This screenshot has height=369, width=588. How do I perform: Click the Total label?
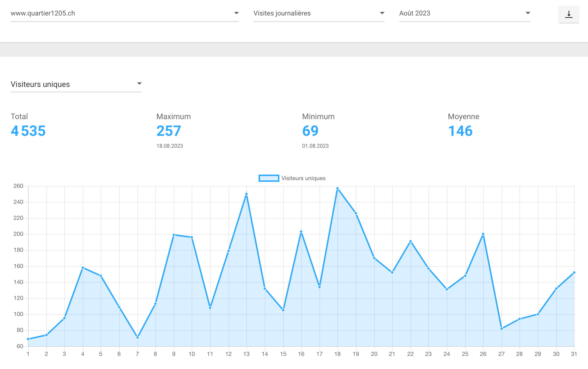point(19,116)
